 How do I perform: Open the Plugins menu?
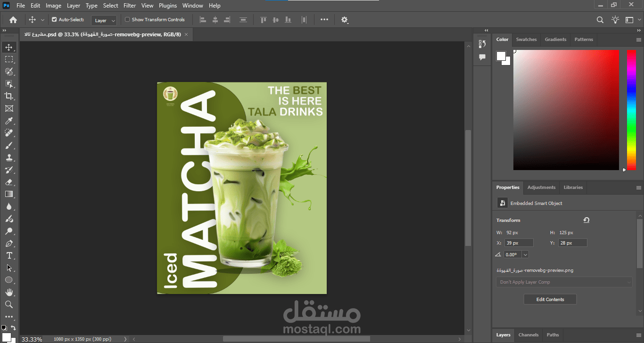(168, 6)
